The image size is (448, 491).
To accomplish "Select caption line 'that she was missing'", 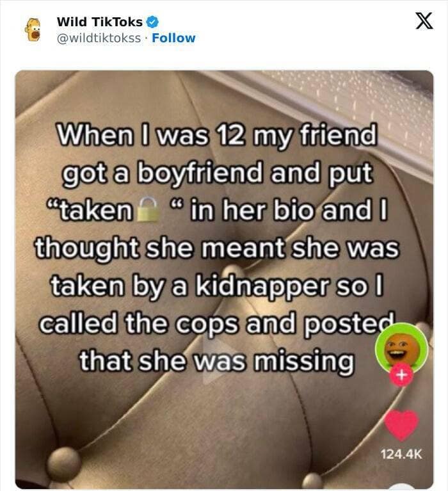I will pyautogui.click(x=217, y=361).
